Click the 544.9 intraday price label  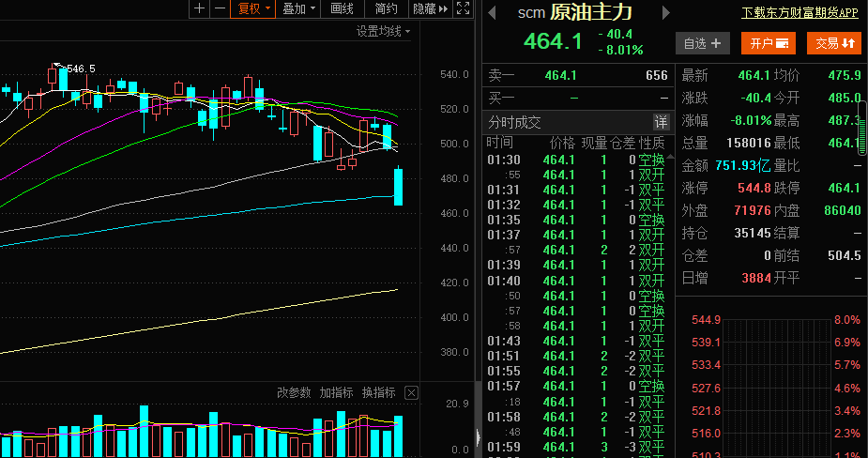point(706,320)
